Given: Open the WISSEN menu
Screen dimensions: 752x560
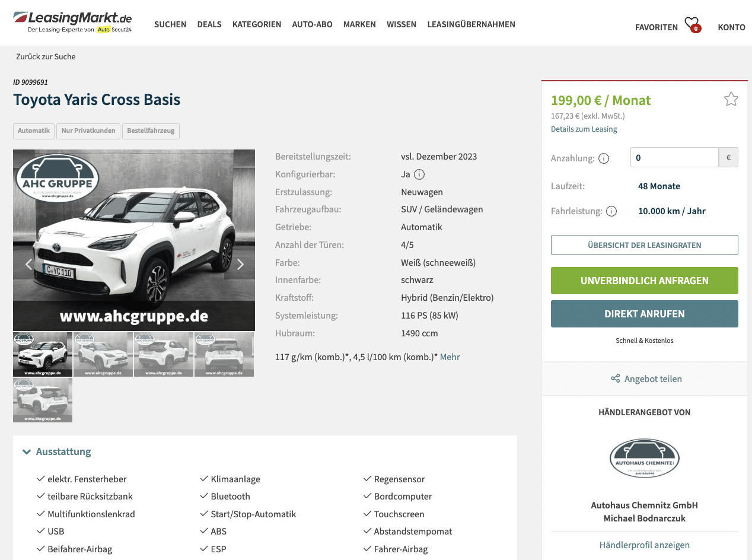Looking at the screenshot, I should coord(402,24).
